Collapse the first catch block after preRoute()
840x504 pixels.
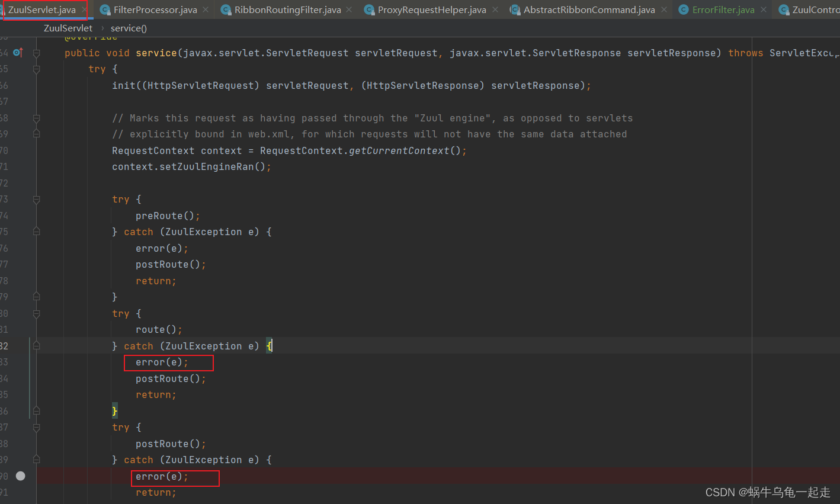click(x=37, y=232)
